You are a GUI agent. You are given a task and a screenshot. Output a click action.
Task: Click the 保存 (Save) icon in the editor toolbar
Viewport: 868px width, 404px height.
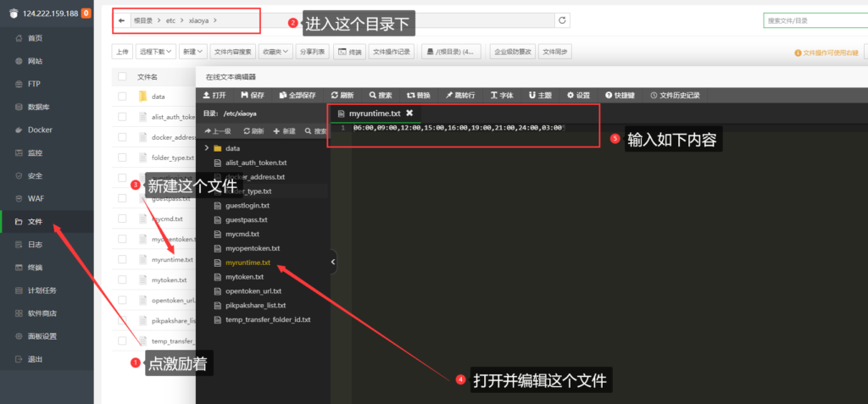(x=253, y=95)
